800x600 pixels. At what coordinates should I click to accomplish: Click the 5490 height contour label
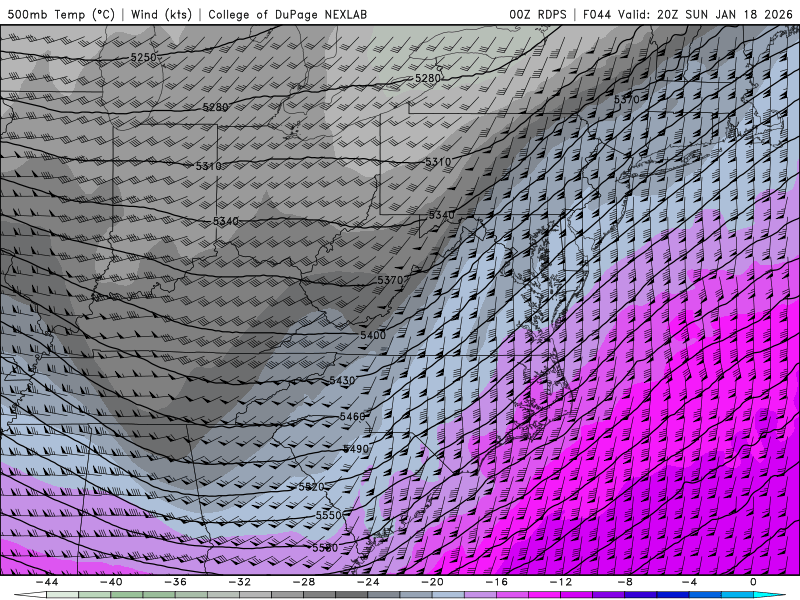tap(356, 449)
